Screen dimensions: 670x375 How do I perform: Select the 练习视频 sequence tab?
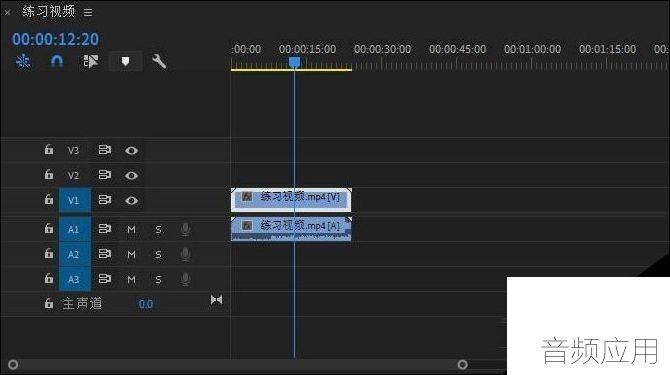[x=48, y=11]
